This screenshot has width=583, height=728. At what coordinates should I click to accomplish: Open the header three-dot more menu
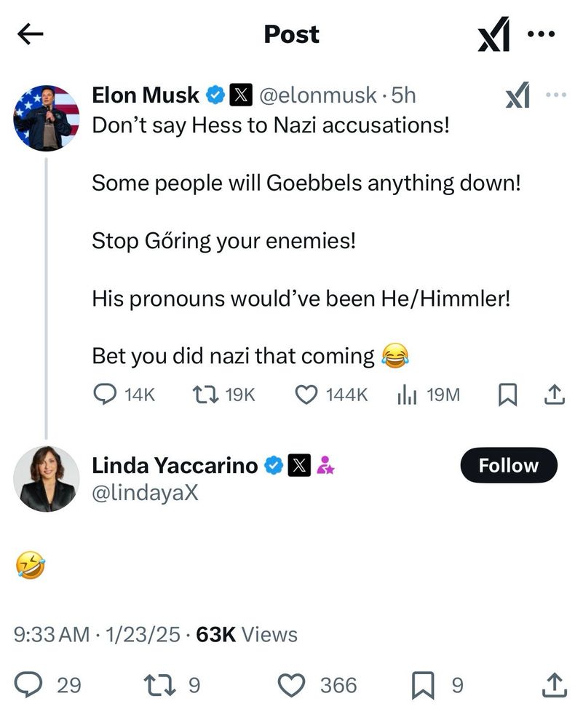click(542, 34)
